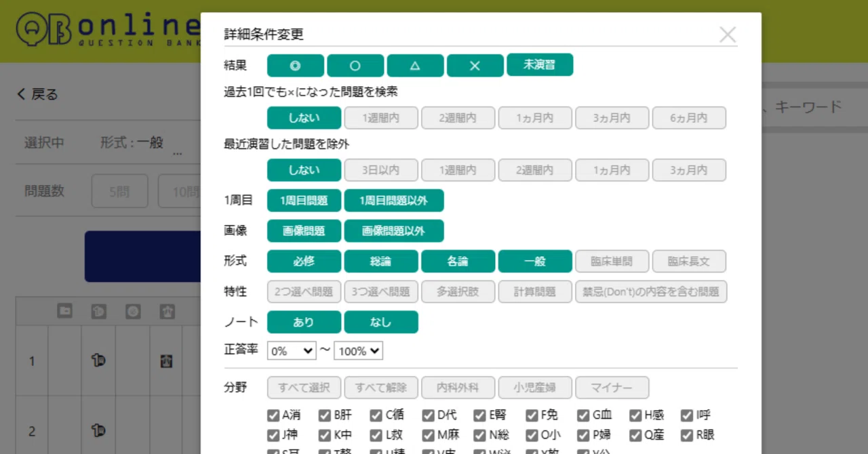Toggle the cross × result filter
This screenshot has width=868, height=454.
[x=475, y=65]
